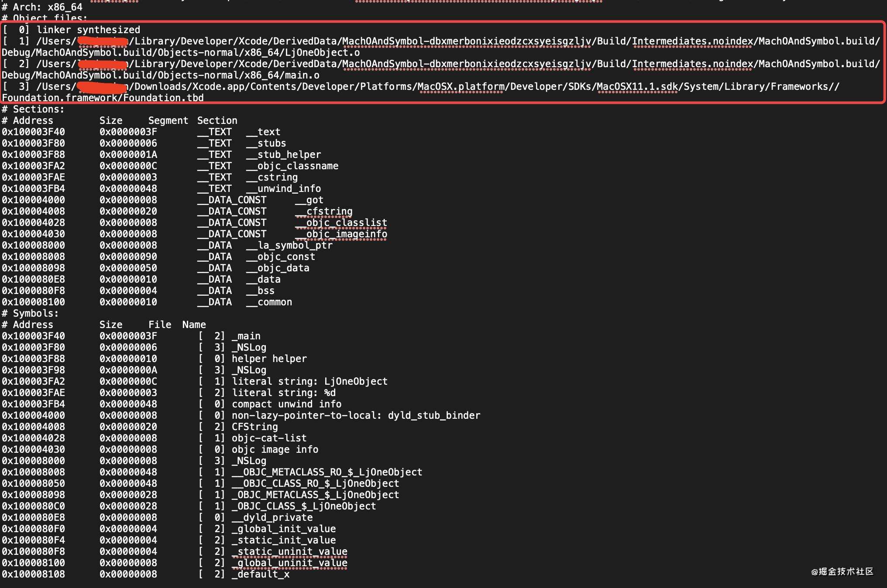Click the 'File' column header in Symbols

tap(160, 325)
